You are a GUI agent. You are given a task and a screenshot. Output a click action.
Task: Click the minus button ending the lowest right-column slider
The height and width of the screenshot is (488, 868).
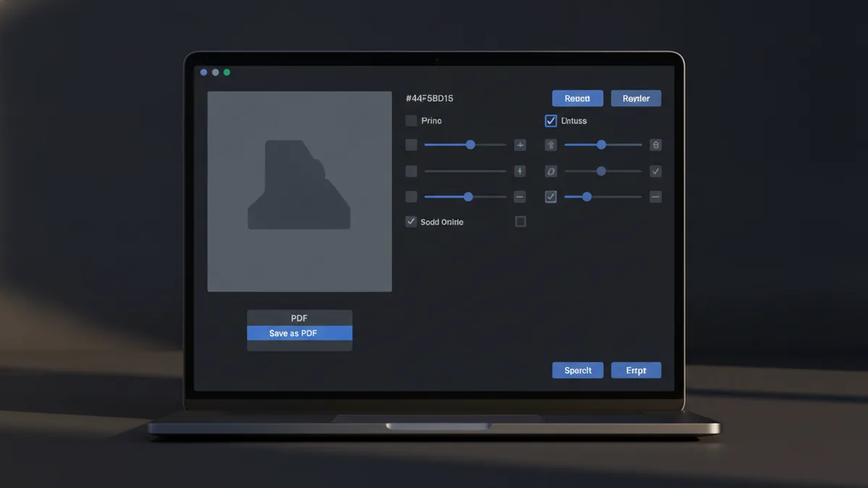click(x=655, y=197)
